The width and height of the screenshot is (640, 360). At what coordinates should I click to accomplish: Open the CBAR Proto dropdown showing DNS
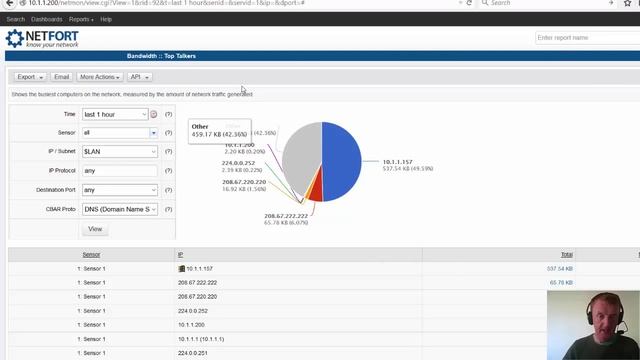[x=120, y=209]
